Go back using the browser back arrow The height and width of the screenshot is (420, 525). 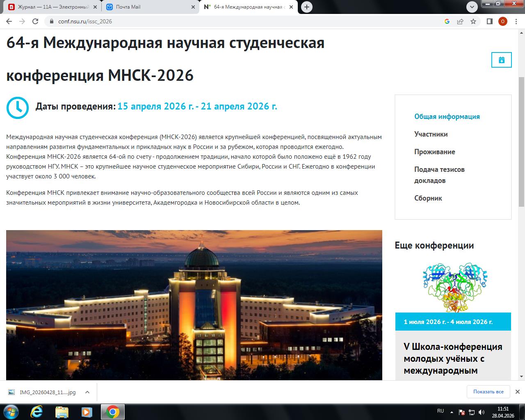pos(9,21)
